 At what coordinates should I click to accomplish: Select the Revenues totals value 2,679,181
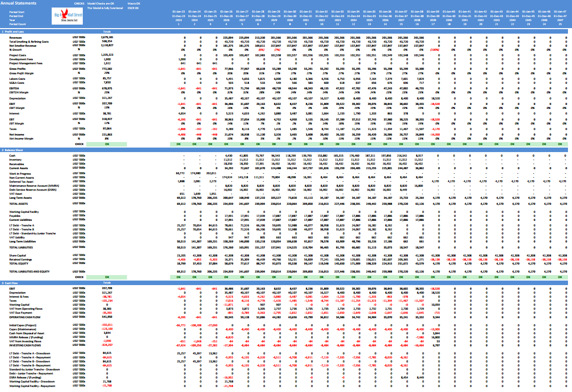tap(107, 37)
